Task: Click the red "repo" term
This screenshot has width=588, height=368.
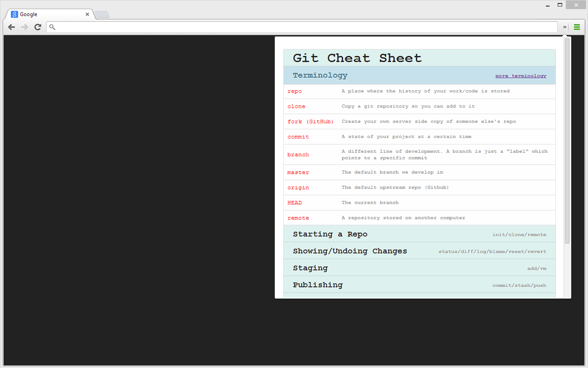Action: click(294, 91)
